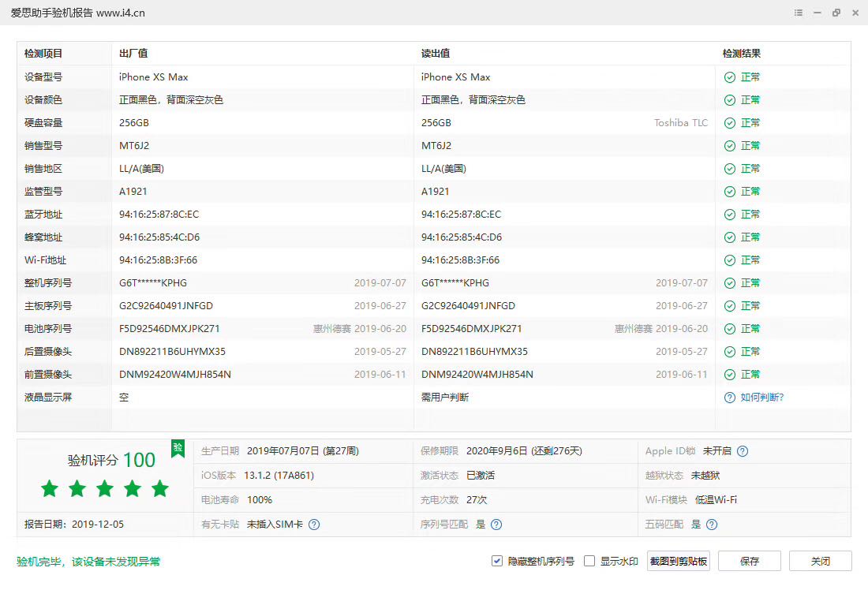Click the factory value LL/A(美国)

(142, 169)
